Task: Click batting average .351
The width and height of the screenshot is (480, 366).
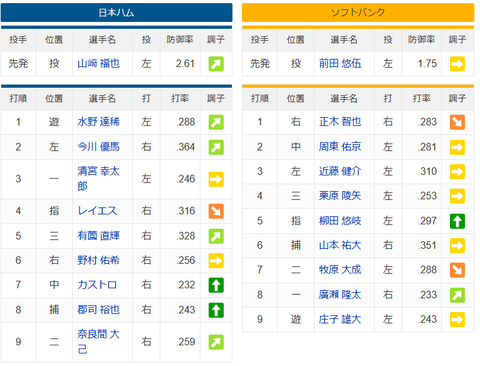Action: [x=427, y=245]
